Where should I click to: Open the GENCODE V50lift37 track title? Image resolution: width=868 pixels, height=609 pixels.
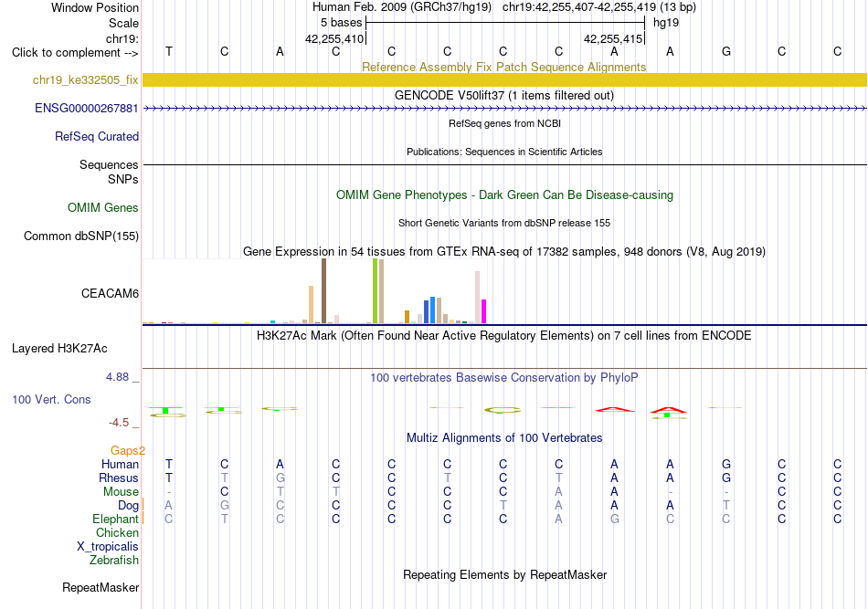pyautogui.click(x=504, y=96)
